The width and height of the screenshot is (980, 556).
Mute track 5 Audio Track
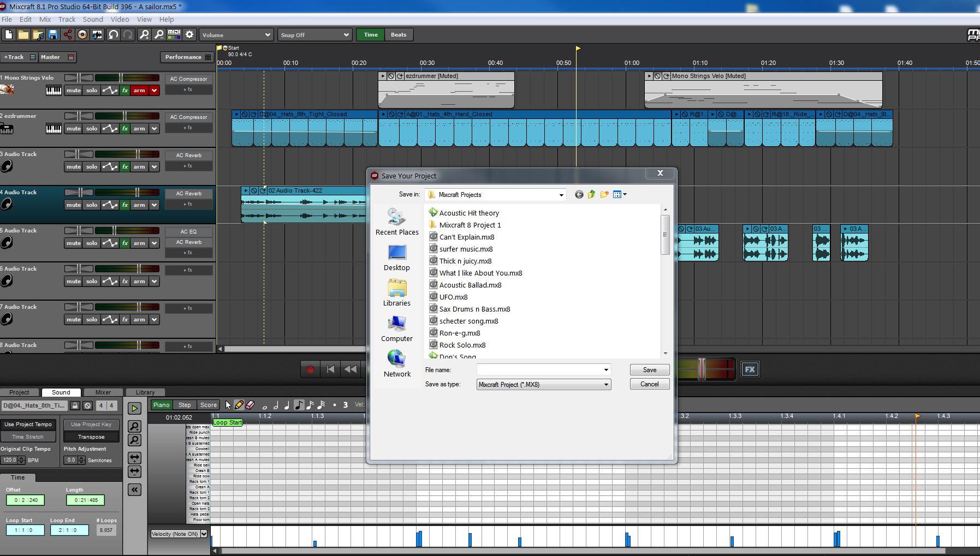point(74,243)
